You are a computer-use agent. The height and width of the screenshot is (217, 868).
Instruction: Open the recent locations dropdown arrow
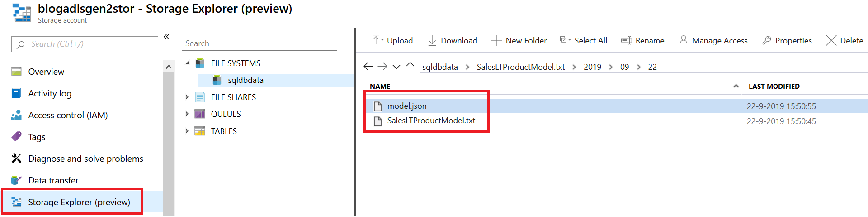pyautogui.click(x=396, y=67)
